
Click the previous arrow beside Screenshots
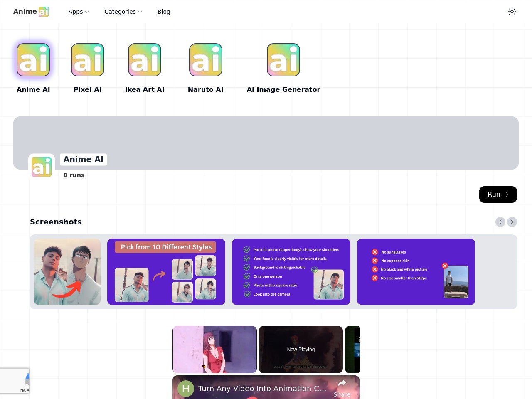pyautogui.click(x=500, y=222)
